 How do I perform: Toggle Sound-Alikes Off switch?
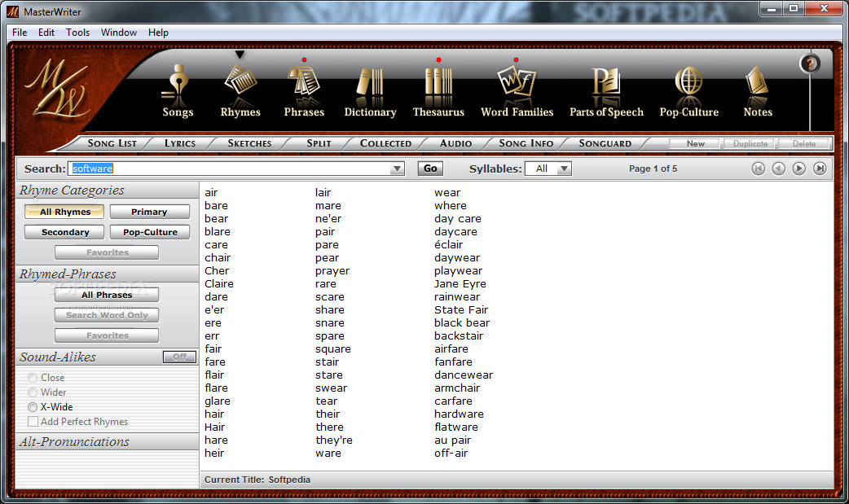pos(179,357)
